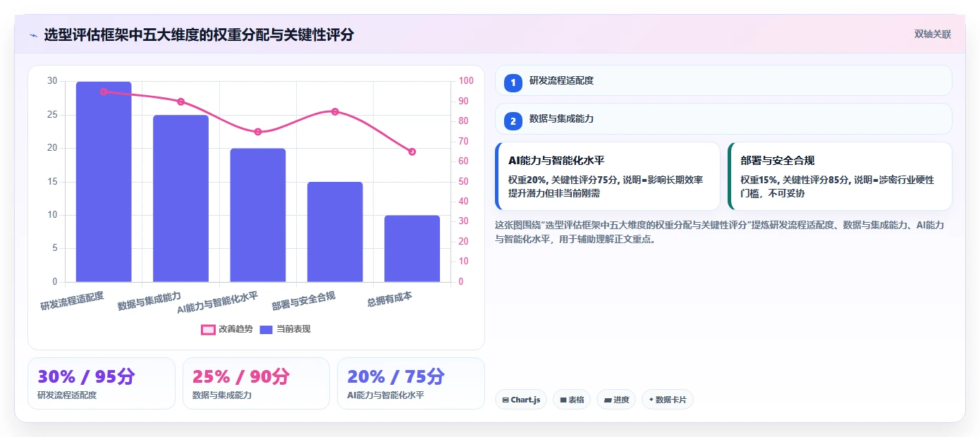Click the 数据卡片 tag

[x=668, y=400]
